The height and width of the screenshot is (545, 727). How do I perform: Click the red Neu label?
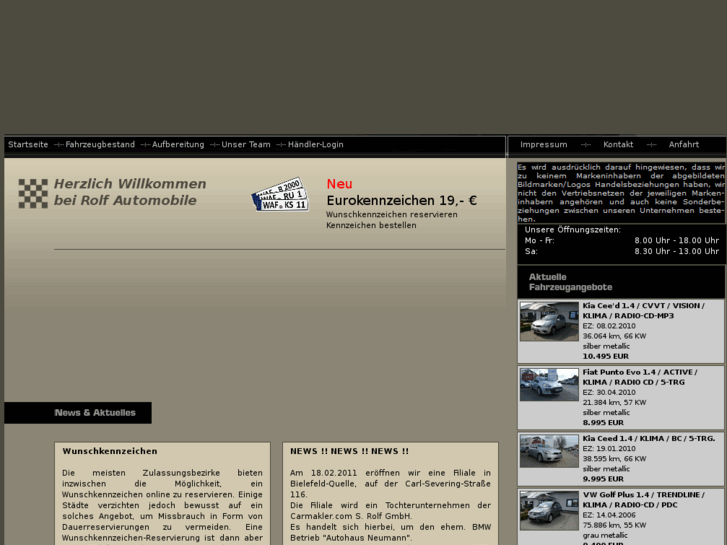[x=339, y=184]
